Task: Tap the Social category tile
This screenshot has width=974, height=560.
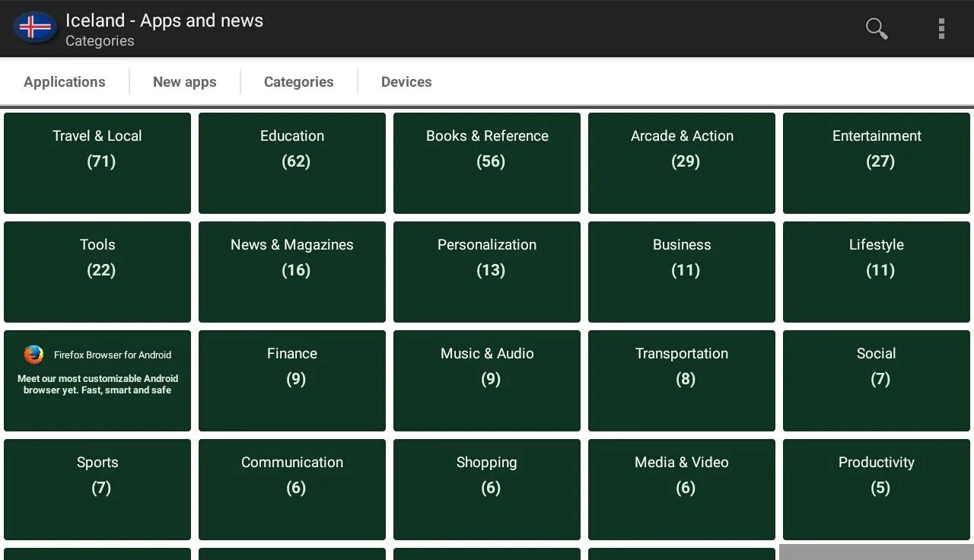Action: pos(877,380)
